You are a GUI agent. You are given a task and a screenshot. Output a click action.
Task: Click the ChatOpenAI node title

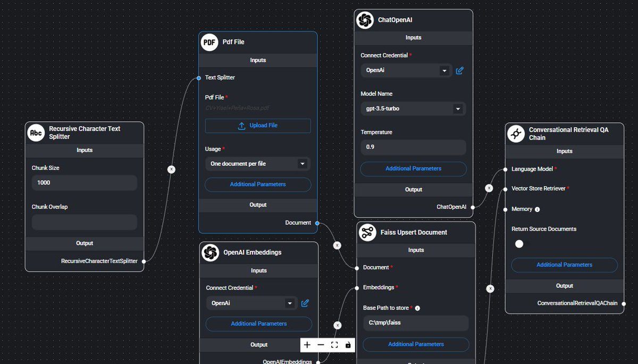[x=395, y=20]
